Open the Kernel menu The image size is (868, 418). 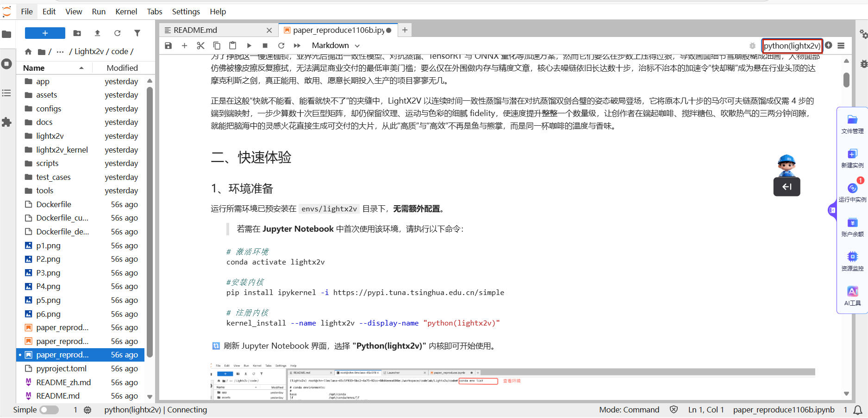pos(126,12)
